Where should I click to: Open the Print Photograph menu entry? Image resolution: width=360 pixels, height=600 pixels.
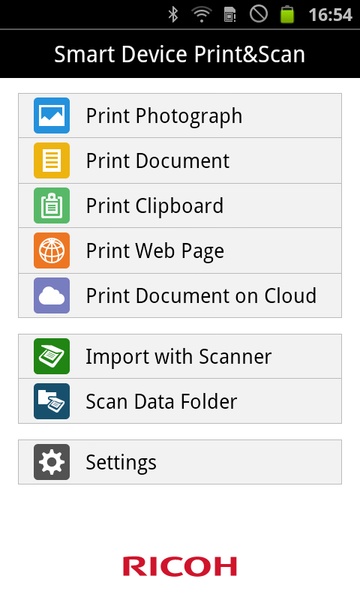180,116
